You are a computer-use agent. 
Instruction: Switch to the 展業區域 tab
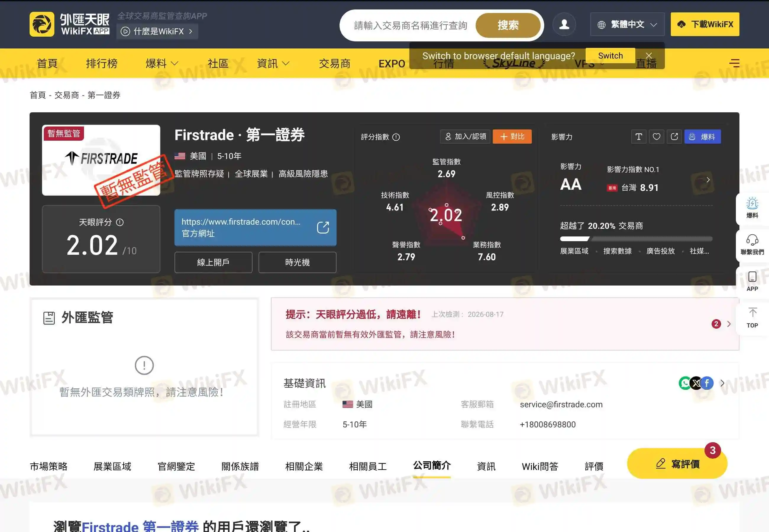coord(112,466)
